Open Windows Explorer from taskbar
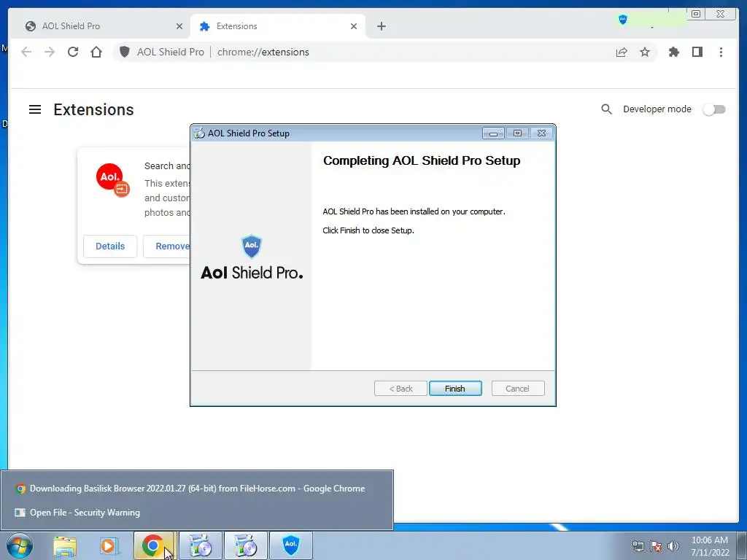Viewport: 747px width, 560px height. click(65, 545)
